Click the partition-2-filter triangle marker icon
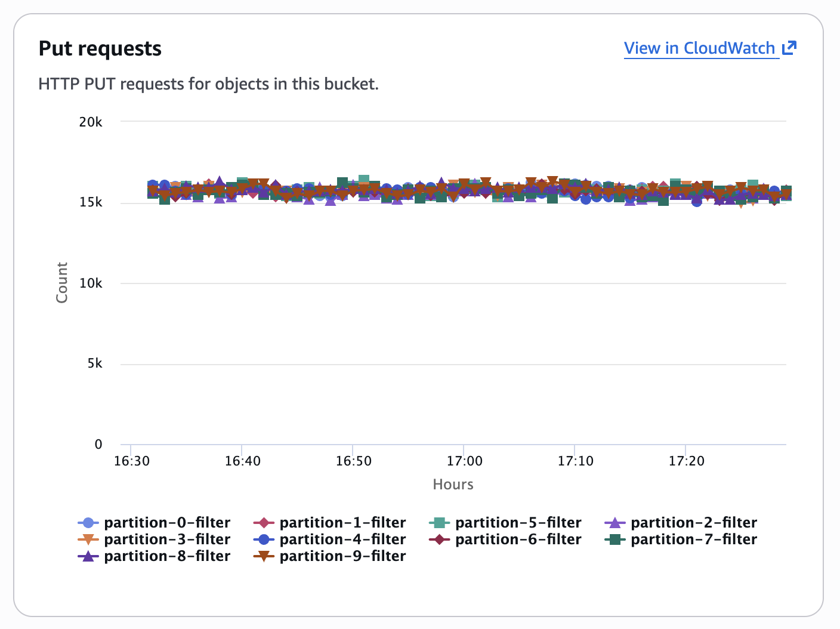This screenshot has height=629, width=840. (614, 522)
